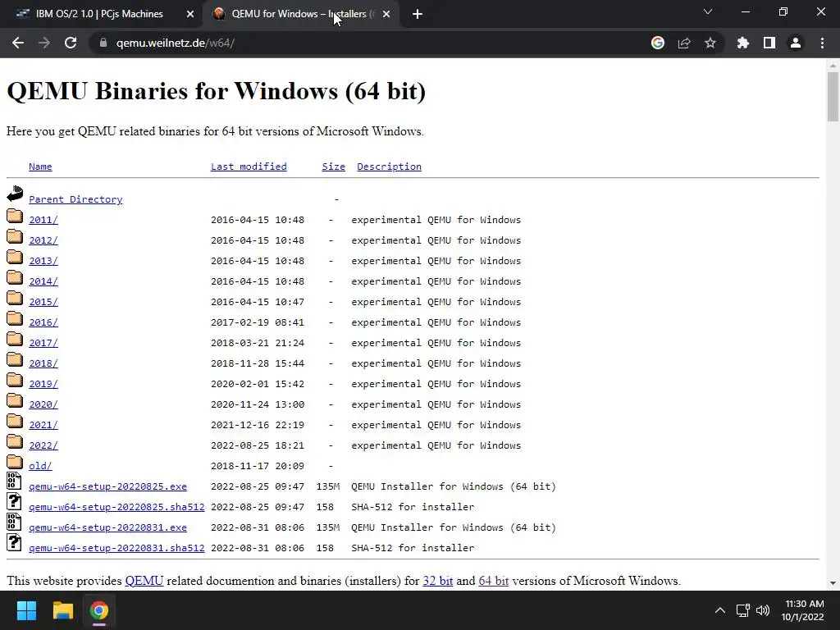840x630 pixels.
Task: Sort listing by Description column
Action: pos(389,167)
